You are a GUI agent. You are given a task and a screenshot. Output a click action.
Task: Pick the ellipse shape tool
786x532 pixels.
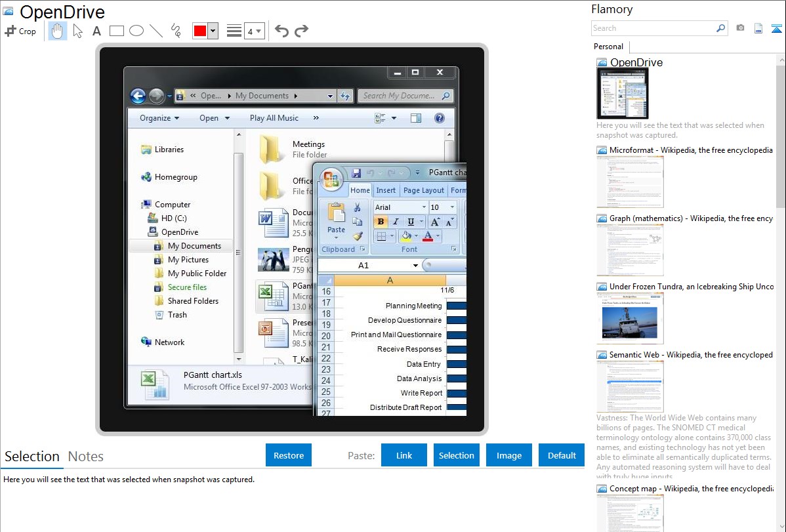(136, 31)
